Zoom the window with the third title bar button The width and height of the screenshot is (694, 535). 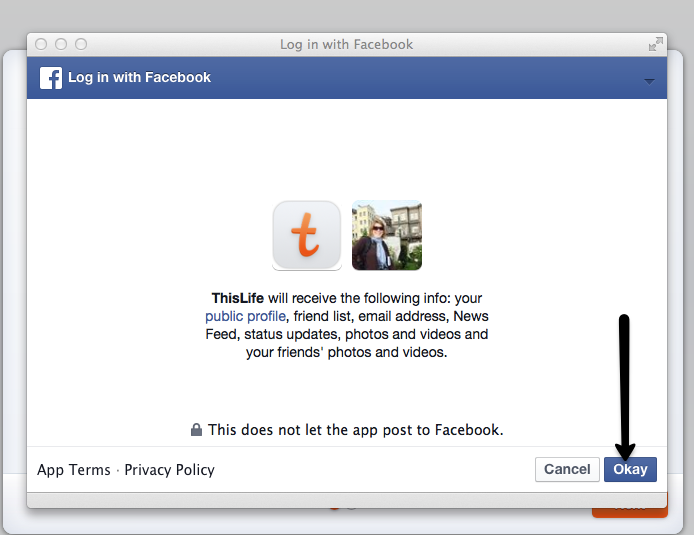(x=81, y=44)
